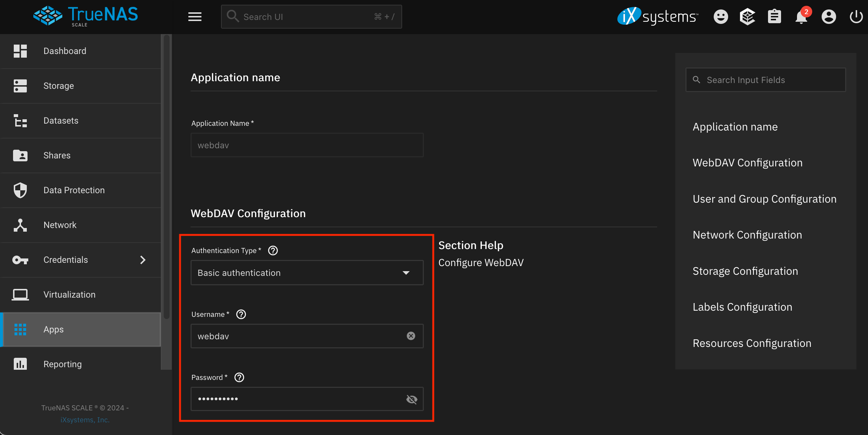
Task: Jump to WebDAV Configuration section
Action: [x=747, y=163]
